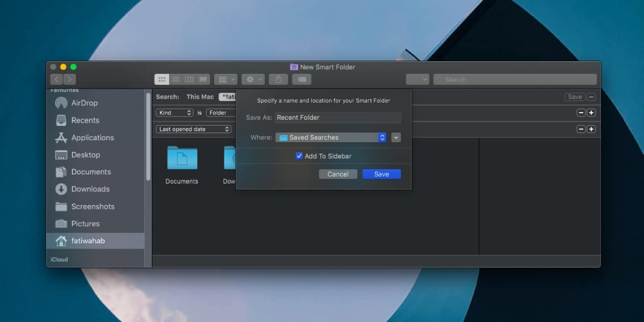
Task: Switch to column view in toolbar
Action: pos(189,79)
